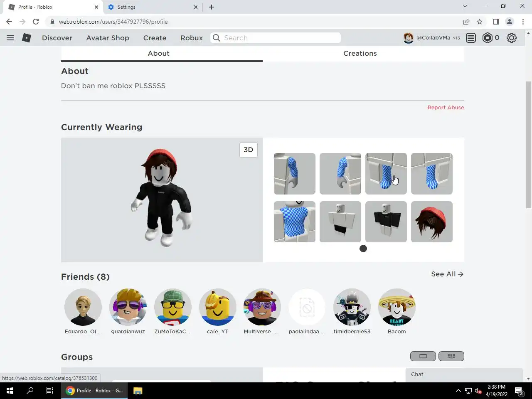This screenshot has width=532, height=399.
Task: Open the Windows notification center
Action: [519, 391]
